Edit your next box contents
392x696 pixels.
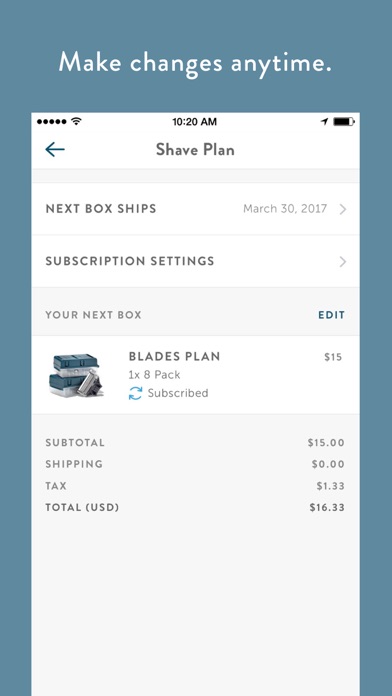click(331, 315)
